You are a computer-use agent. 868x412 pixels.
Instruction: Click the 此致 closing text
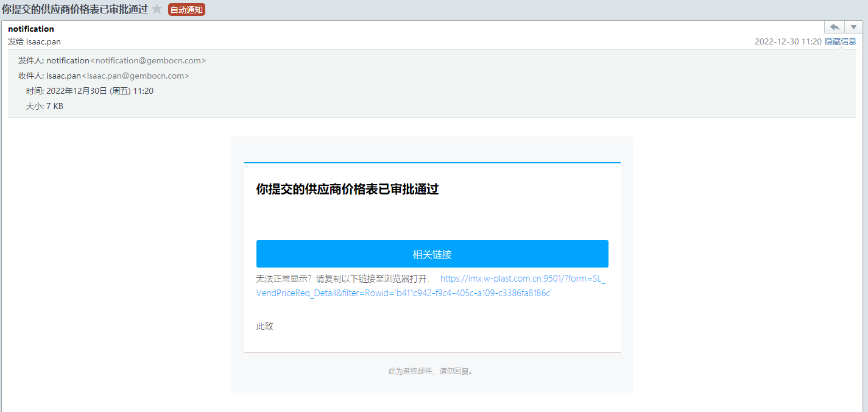pos(265,326)
